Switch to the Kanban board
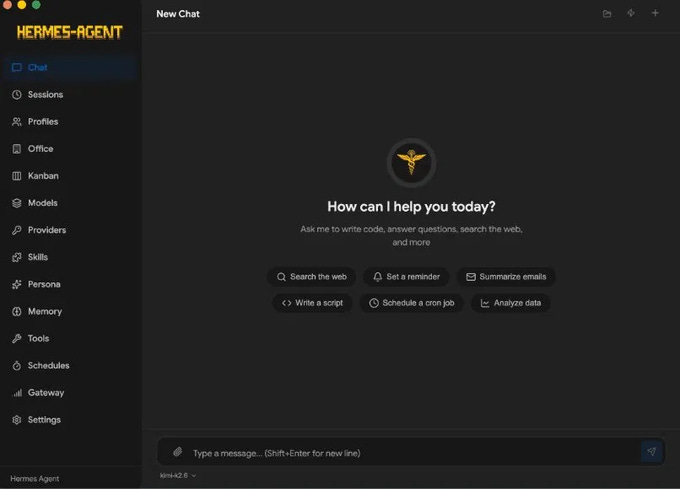 (x=70, y=176)
